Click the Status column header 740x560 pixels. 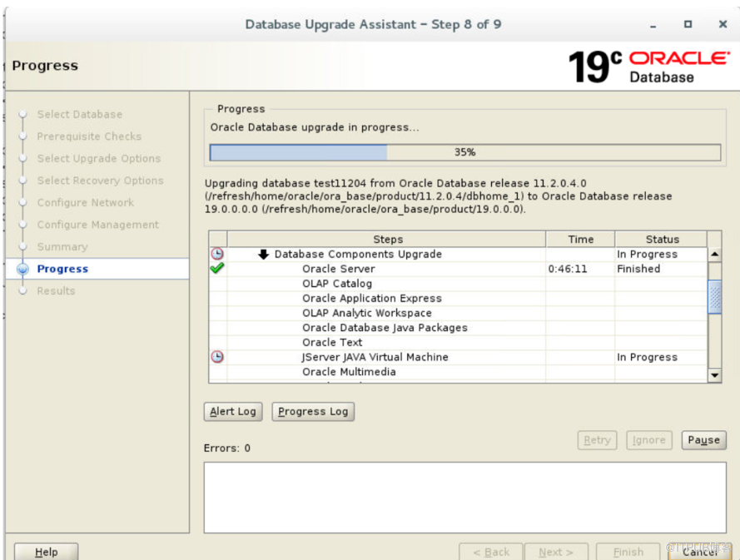point(662,239)
